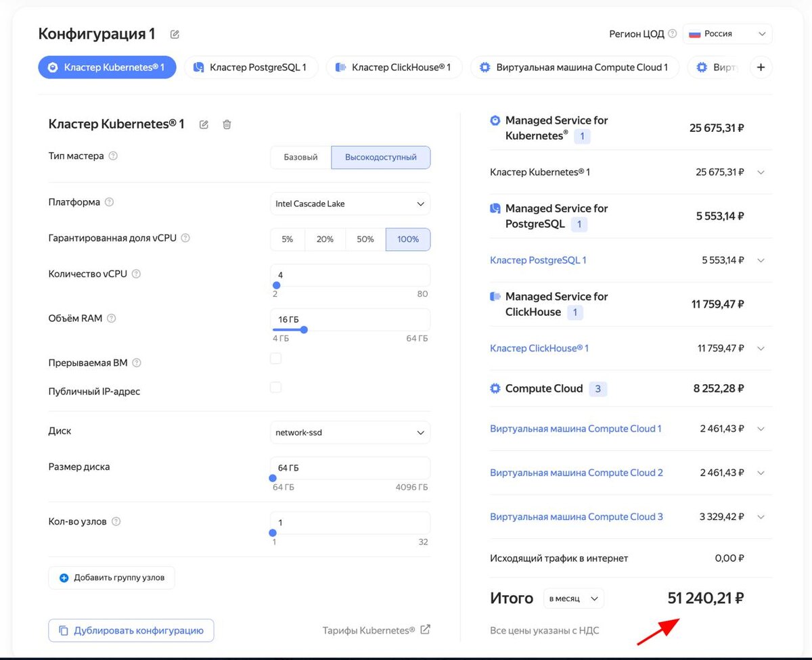Click Managed Service for ClickHouse icon in summary

pyautogui.click(x=495, y=296)
